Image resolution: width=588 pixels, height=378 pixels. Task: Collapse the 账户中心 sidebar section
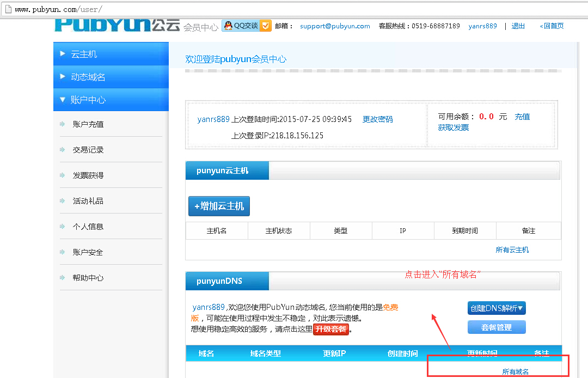click(111, 100)
